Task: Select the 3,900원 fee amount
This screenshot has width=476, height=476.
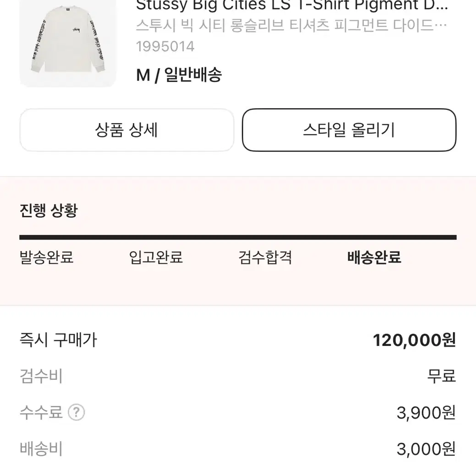Action: tap(426, 413)
